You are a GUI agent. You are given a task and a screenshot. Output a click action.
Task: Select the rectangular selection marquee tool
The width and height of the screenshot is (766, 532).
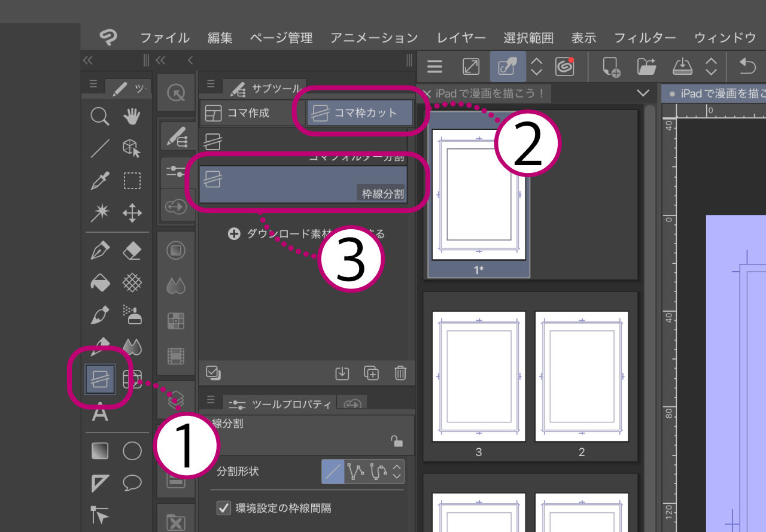132,180
